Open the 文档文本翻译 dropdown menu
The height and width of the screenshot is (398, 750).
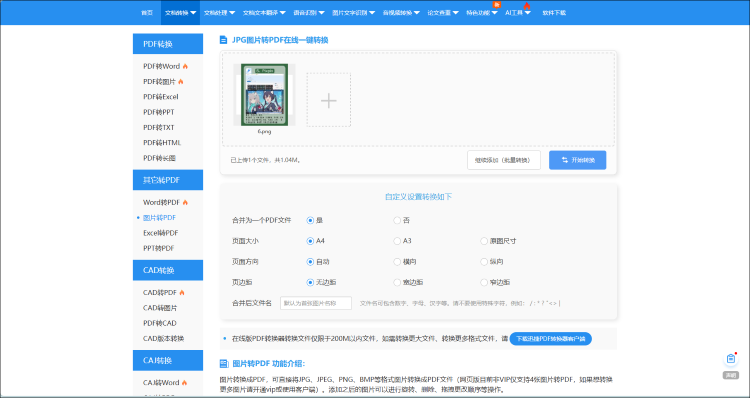point(264,13)
